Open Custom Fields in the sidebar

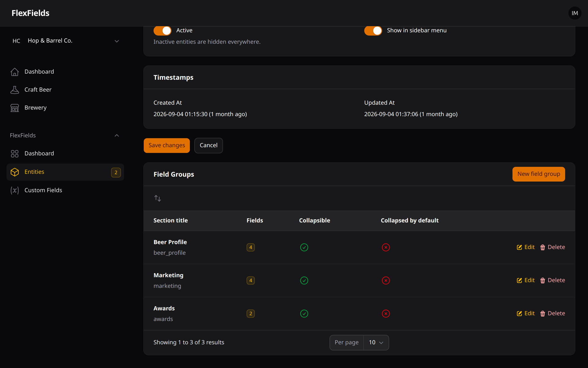[x=65, y=190]
